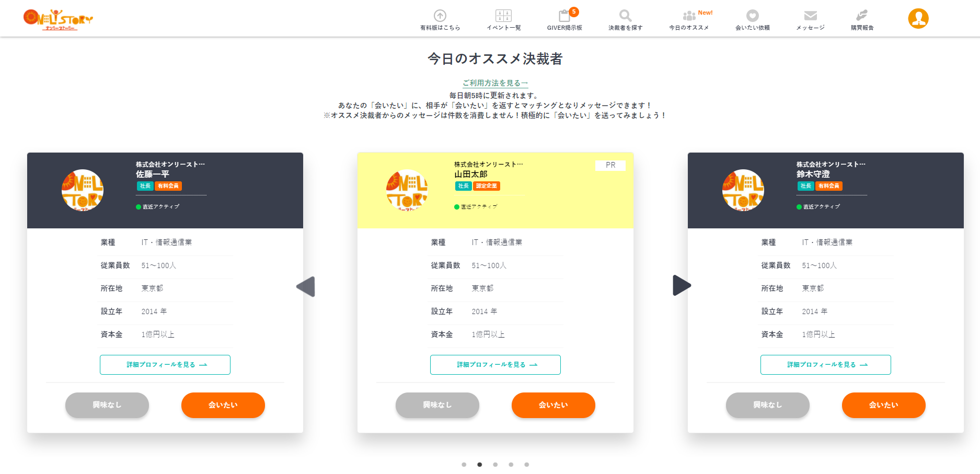This screenshot has height=474, width=980.
Task: Go to previous card with left arrow
Action: [x=306, y=286]
